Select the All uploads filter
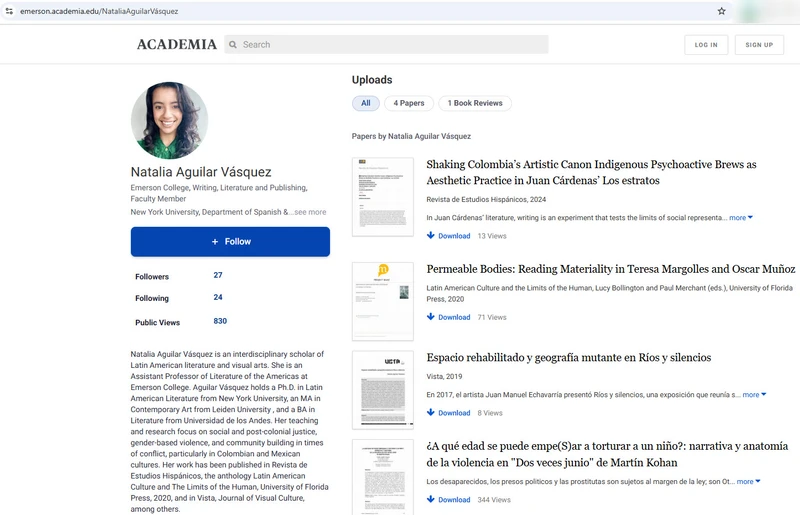This screenshot has height=515, width=800. pyautogui.click(x=366, y=103)
